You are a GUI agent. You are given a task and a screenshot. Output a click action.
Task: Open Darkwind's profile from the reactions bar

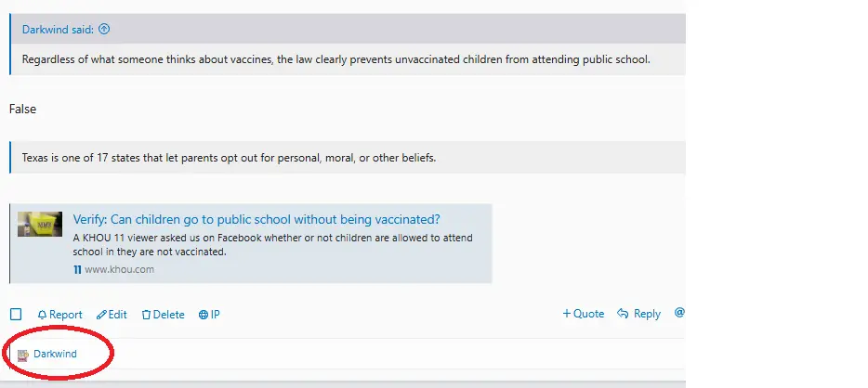(x=56, y=354)
